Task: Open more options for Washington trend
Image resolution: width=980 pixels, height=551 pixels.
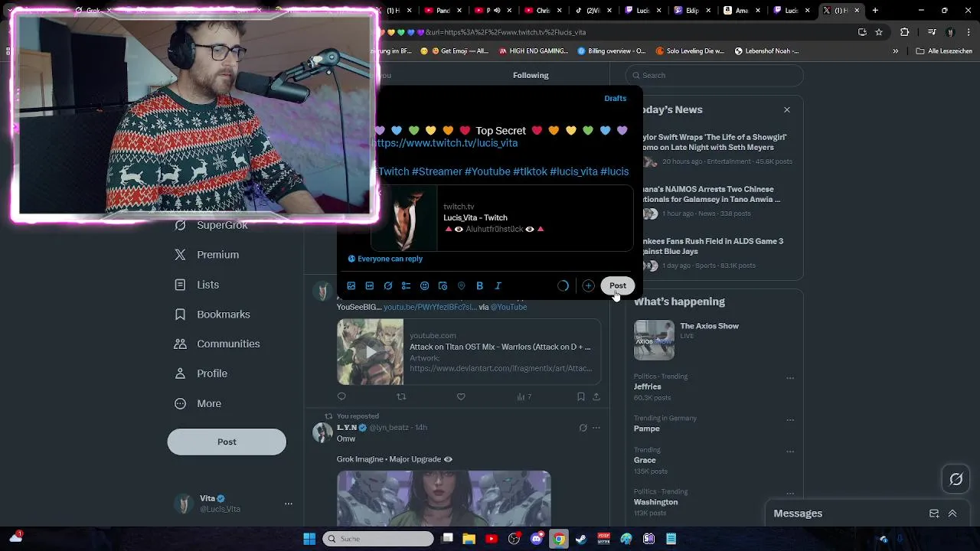Action: click(x=790, y=494)
